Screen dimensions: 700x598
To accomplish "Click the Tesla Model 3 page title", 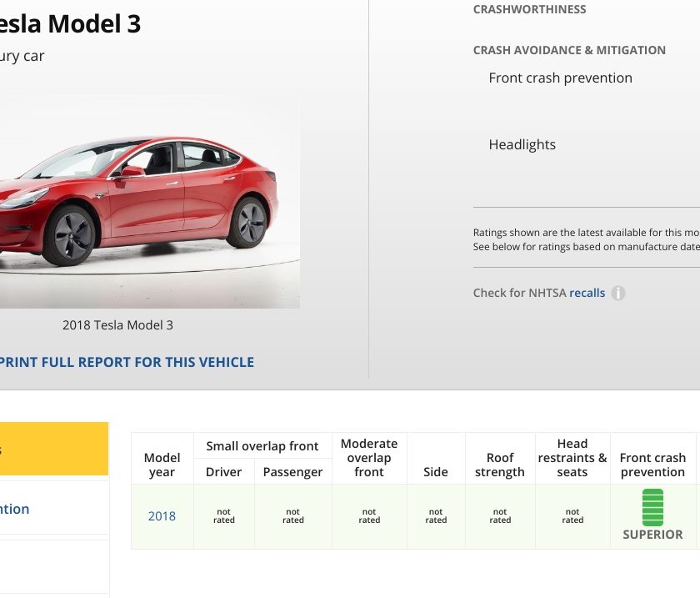I will click(70, 23).
